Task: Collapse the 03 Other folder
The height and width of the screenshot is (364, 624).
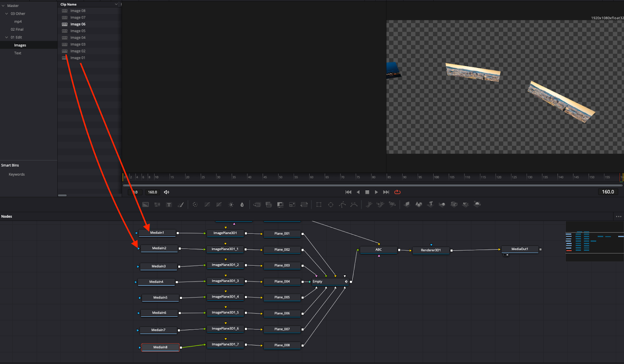Action: click(7, 14)
